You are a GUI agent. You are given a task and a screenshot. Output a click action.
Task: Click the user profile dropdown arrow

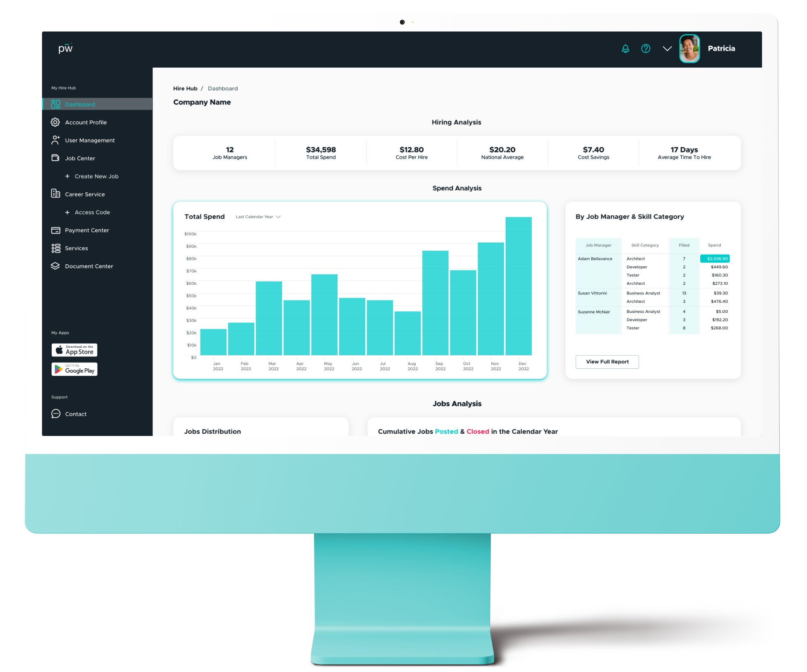pos(667,48)
